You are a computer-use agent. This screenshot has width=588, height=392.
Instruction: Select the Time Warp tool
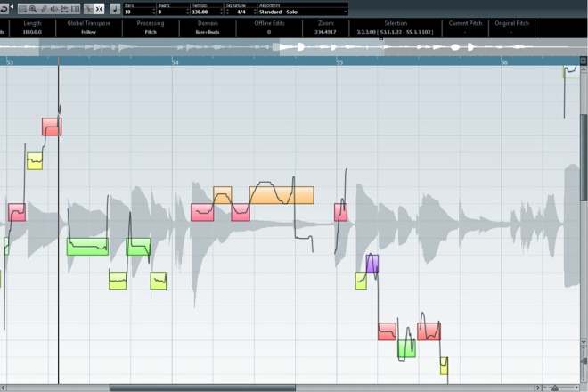pos(75,9)
